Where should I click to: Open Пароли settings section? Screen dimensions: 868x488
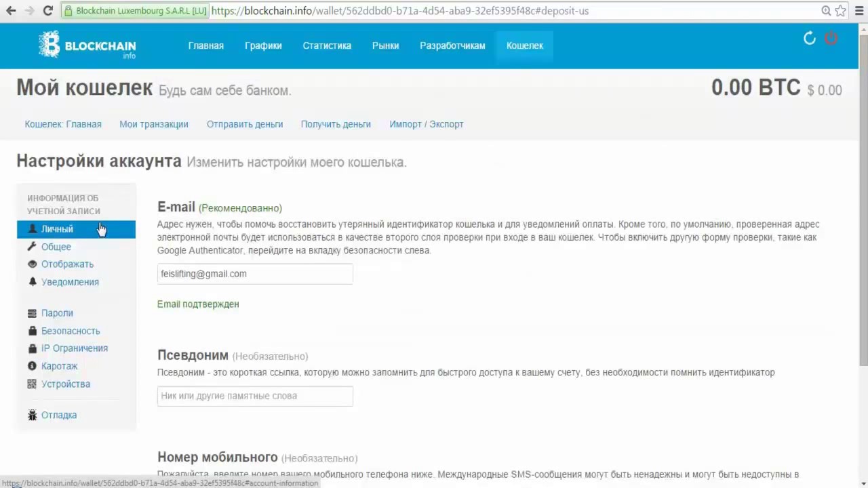click(x=57, y=313)
